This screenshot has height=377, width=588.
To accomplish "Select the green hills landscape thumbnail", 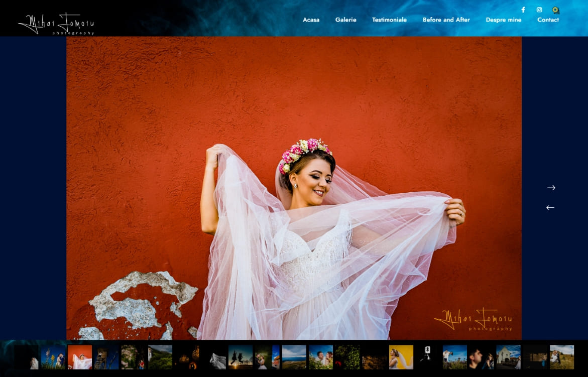I will pyautogui.click(x=160, y=357).
